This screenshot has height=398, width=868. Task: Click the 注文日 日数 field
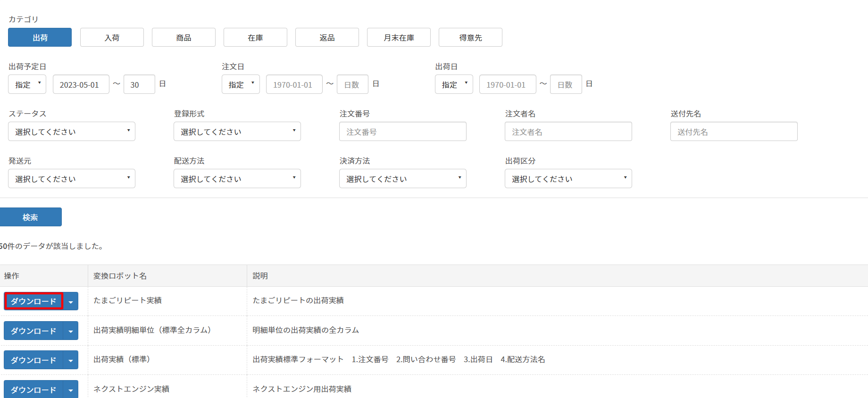(x=352, y=84)
